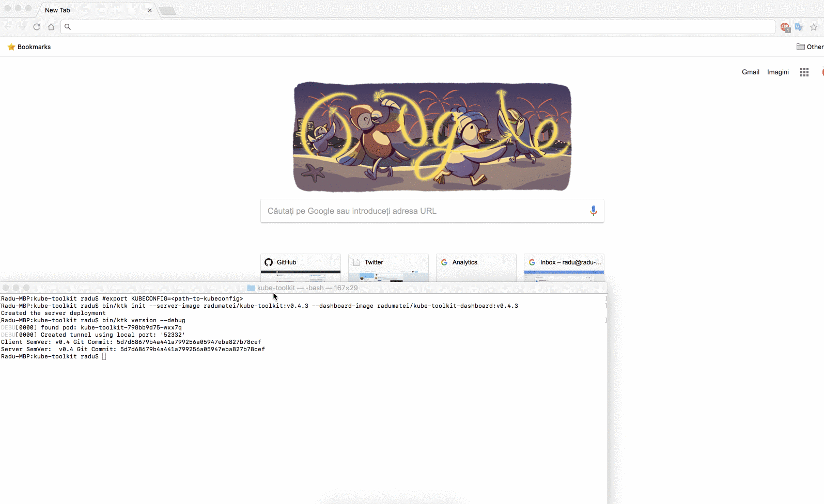Click the Google New Year doodle

tap(432, 137)
